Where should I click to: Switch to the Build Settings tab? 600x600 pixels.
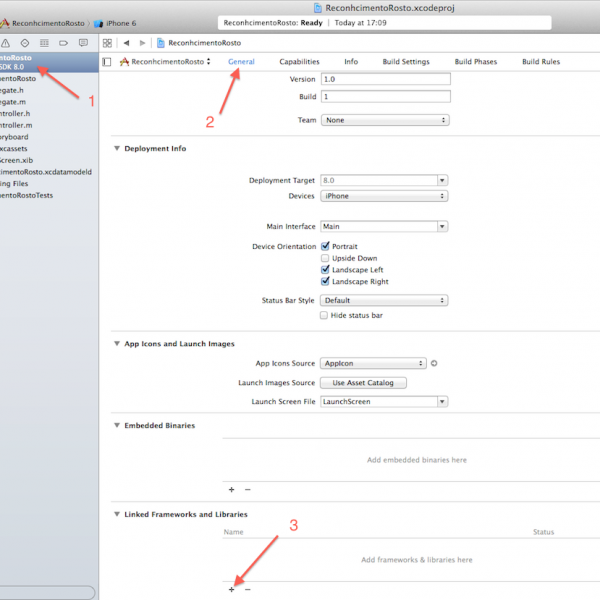click(x=406, y=62)
